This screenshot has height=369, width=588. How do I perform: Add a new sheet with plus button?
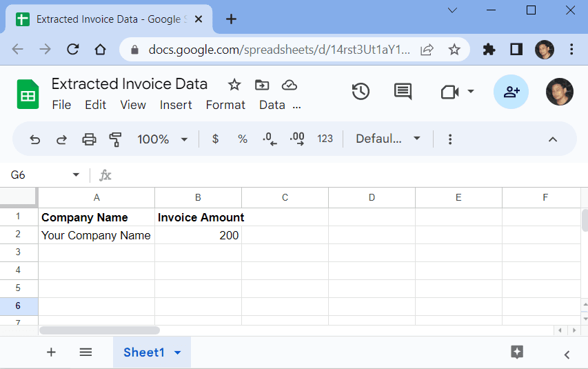coord(51,352)
